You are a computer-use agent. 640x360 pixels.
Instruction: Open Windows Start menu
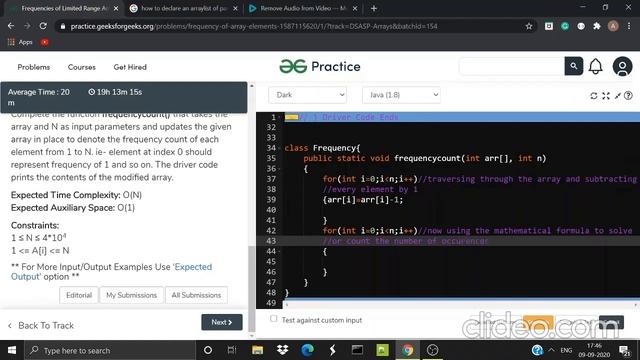point(12,350)
